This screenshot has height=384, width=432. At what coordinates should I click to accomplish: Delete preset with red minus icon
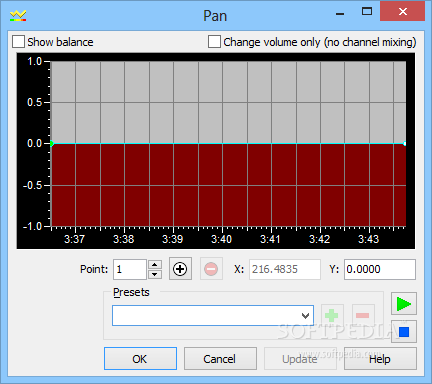tap(363, 315)
